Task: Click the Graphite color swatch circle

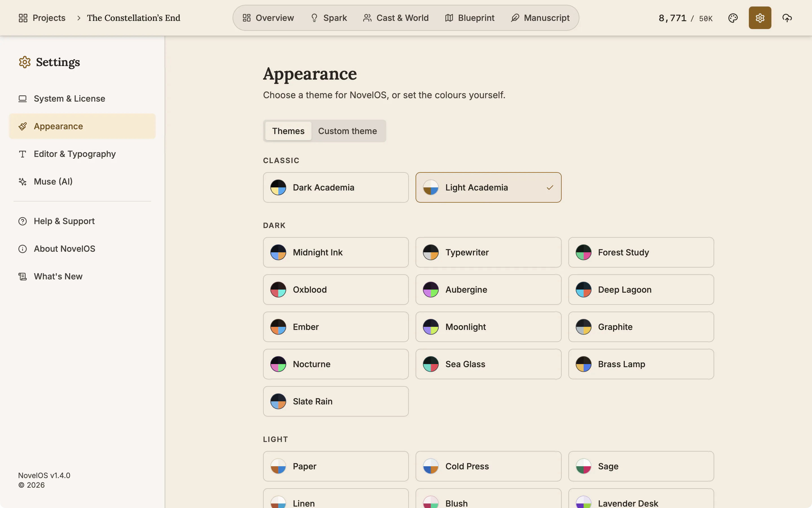Action: [x=584, y=327]
